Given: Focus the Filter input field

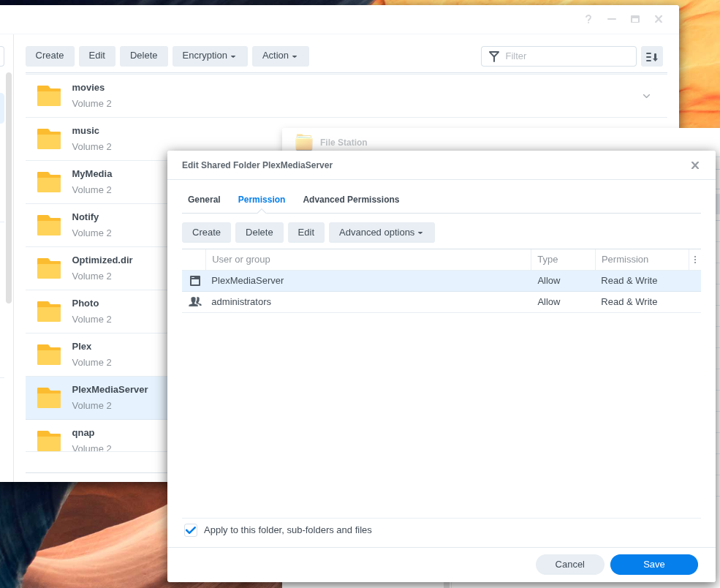Looking at the screenshot, I should click(x=558, y=56).
